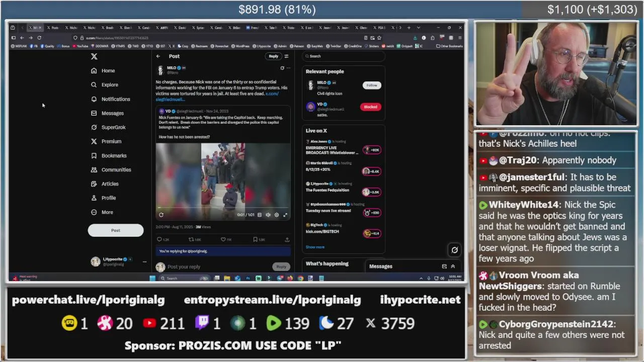Open video settings gear
The height and width of the screenshot is (362, 644).
pos(276,215)
